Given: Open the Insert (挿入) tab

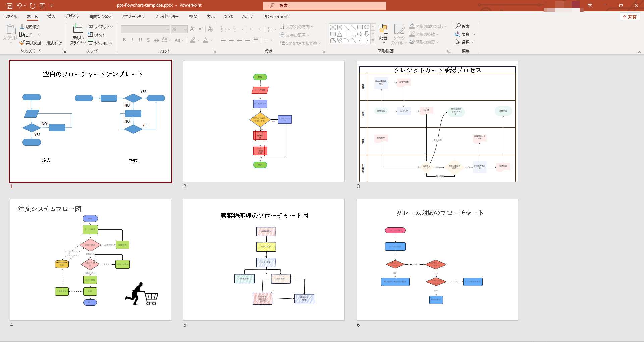Looking at the screenshot, I should [51, 16].
